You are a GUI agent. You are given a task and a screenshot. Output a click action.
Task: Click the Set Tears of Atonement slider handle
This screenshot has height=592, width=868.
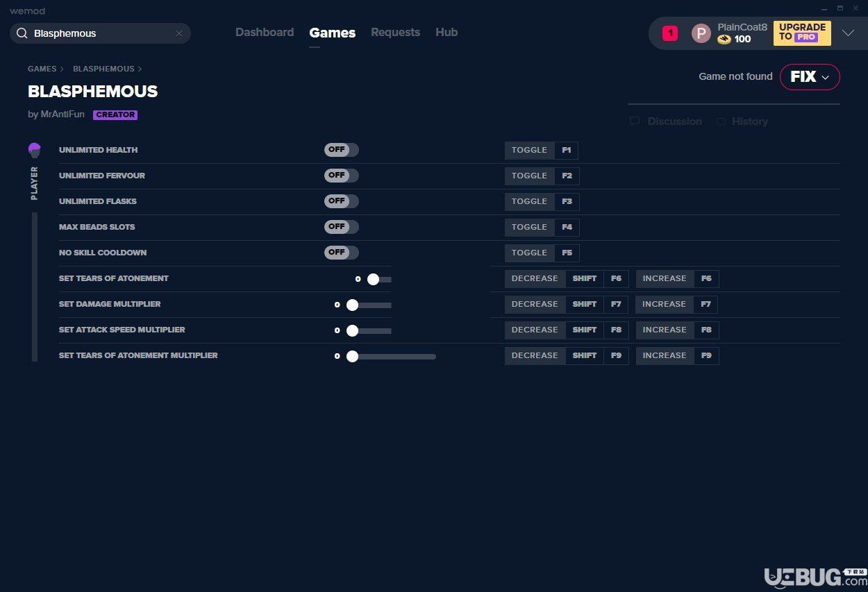(373, 279)
